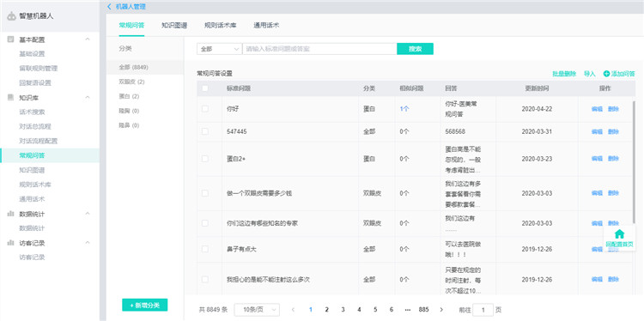Click 批量删除 above the table
Viewport: 644px width, 321px height.
click(x=564, y=74)
